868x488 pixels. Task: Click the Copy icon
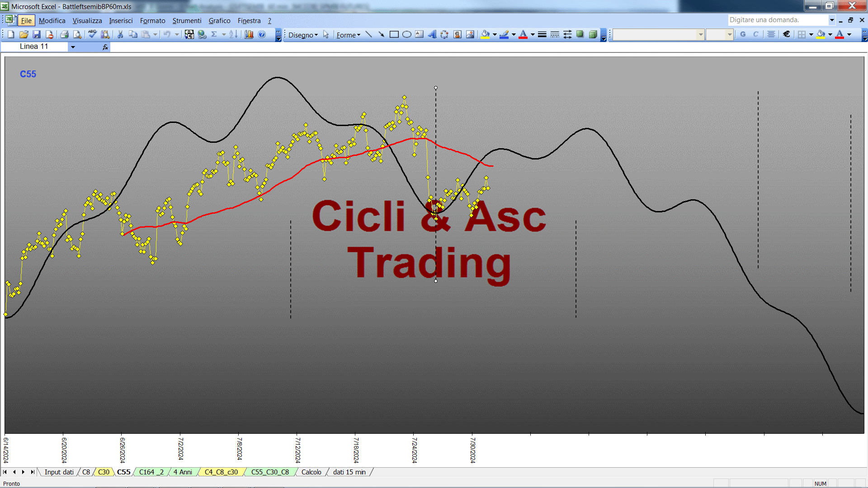pyautogui.click(x=133, y=35)
